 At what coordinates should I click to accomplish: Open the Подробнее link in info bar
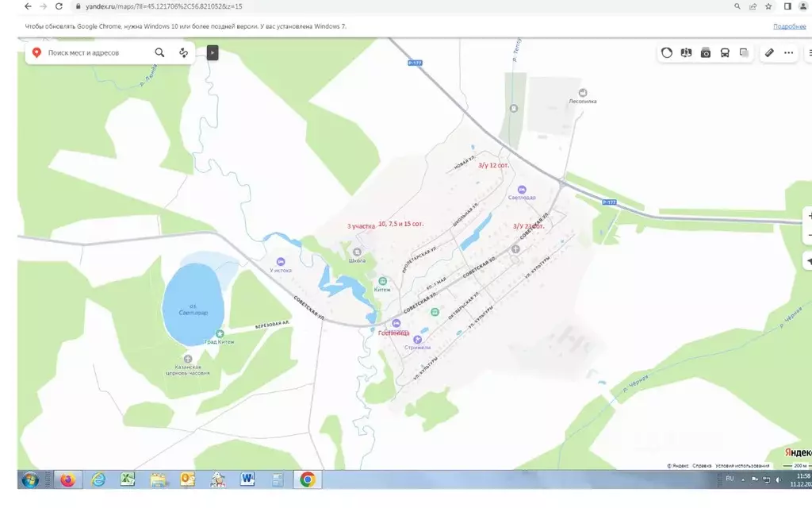click(789, 26)
